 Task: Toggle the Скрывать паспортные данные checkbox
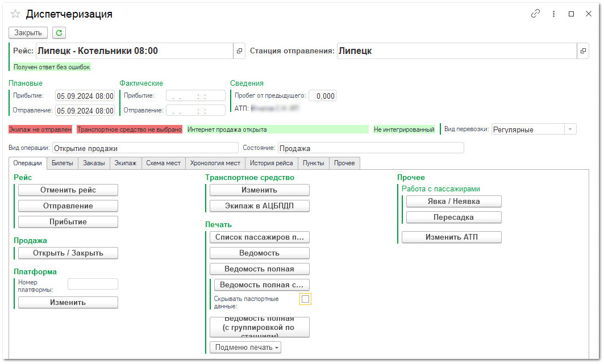pos(306,299)
